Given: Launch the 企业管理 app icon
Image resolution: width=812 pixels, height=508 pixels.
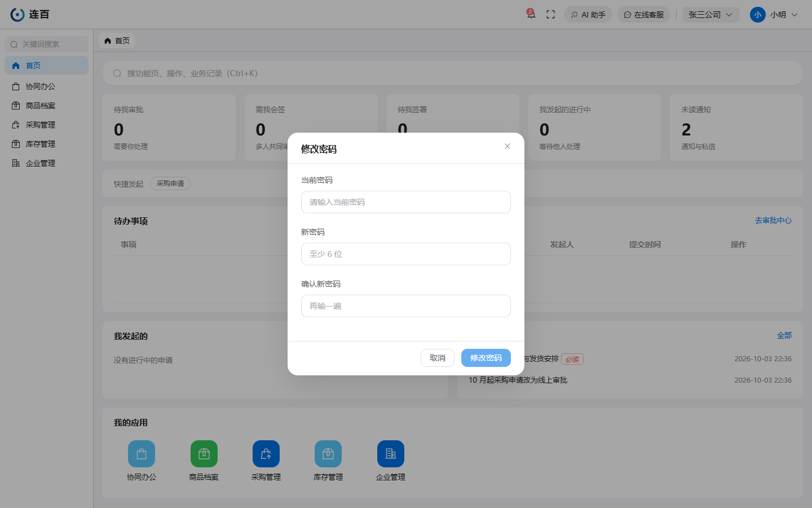Looking at the screenshot, I should tap(391, 454).
